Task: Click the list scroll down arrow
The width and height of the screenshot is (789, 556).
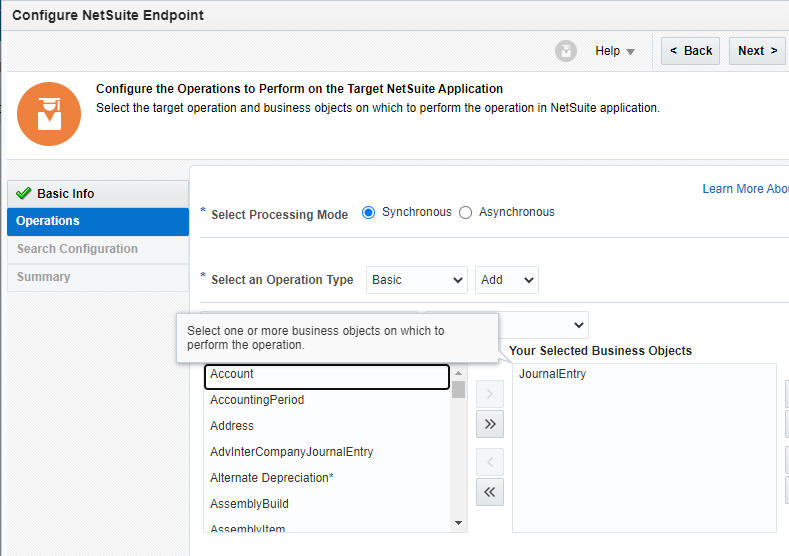Action: pyautogui.click(x=458, y=523)
